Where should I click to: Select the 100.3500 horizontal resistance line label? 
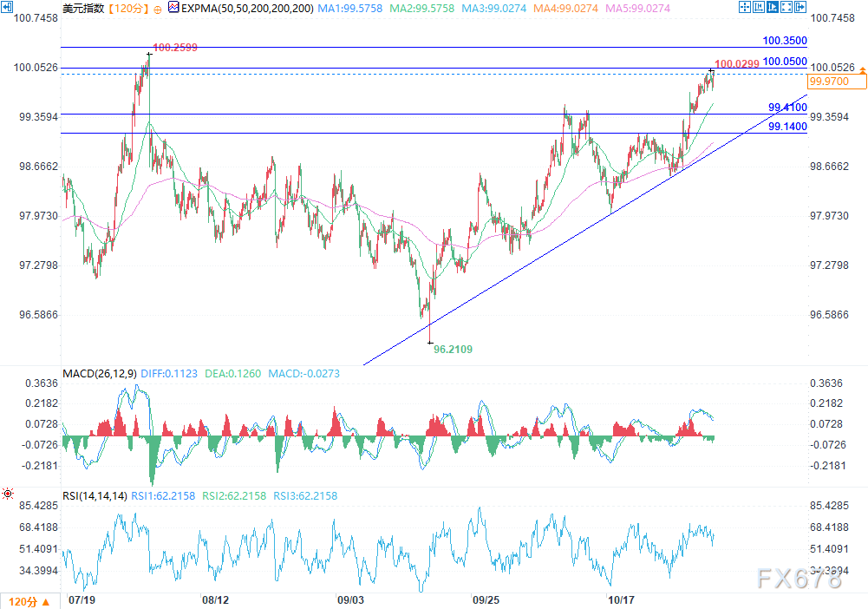tap(784, 41)
